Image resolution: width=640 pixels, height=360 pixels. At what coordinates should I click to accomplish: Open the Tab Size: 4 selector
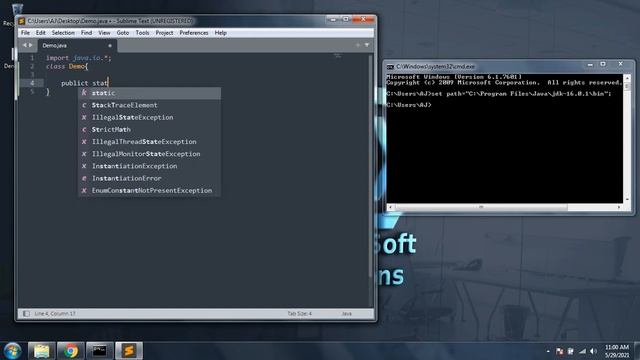[299, 313]
